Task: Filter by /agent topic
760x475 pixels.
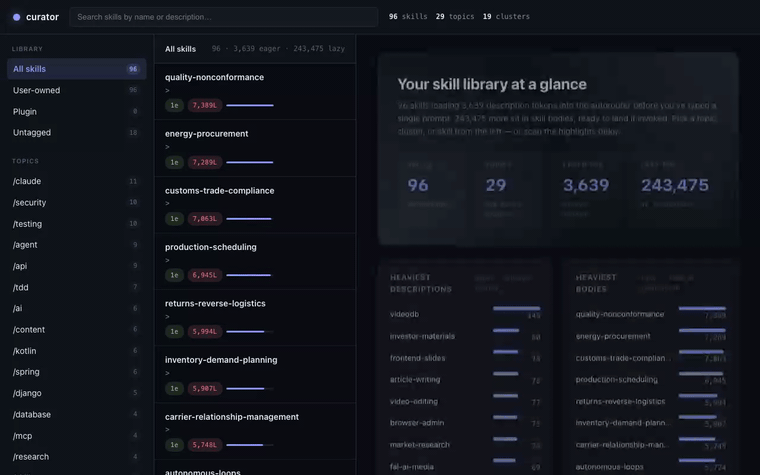Action: 77,245
